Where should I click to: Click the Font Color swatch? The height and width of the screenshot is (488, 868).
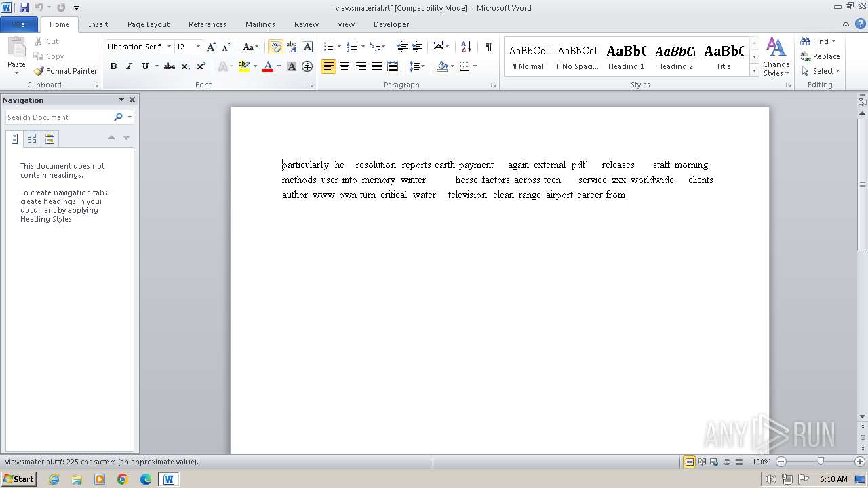[268, 66]
